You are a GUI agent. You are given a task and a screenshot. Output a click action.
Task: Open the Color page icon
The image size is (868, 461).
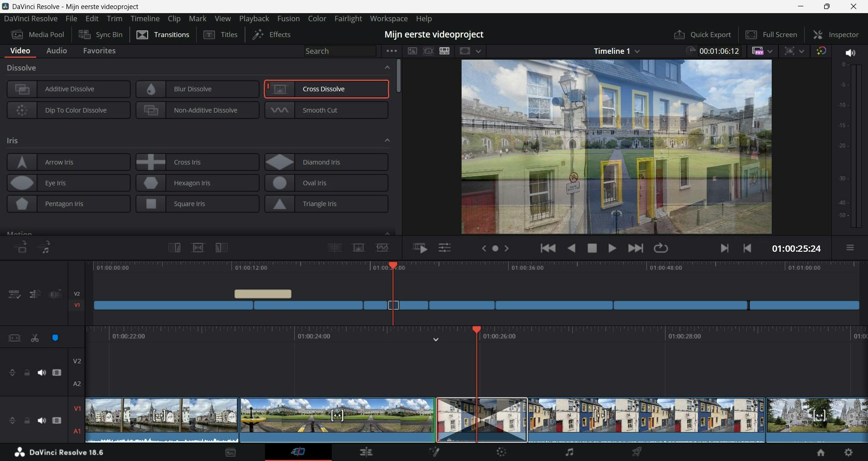pos(501,452)
